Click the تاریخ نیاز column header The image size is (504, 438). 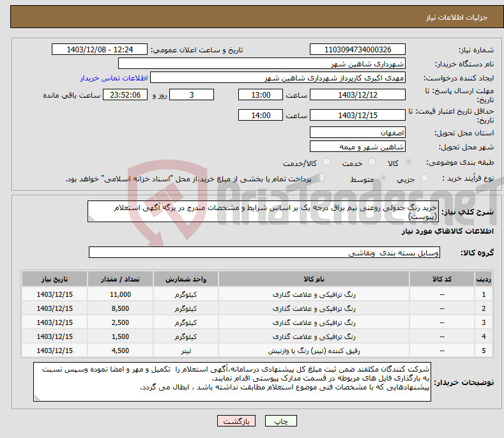(x=55, y=279)
